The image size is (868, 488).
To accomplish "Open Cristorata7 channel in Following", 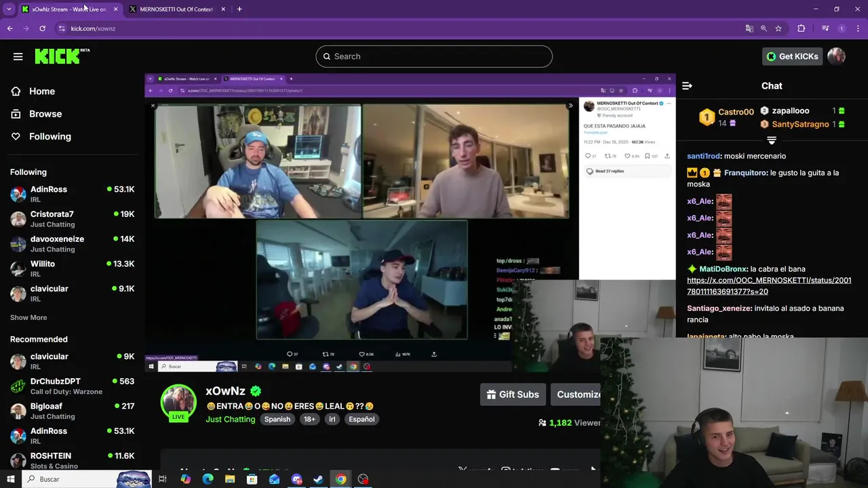I will click(72, 219).
